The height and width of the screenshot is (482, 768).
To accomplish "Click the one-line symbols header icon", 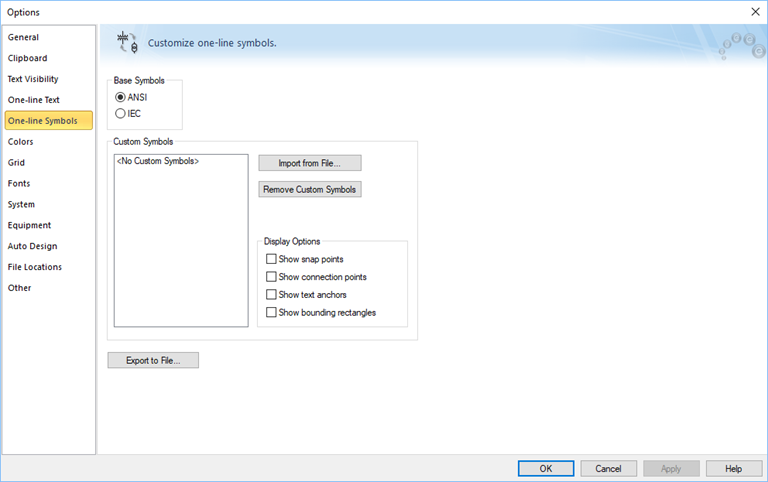I will [126, 42].
